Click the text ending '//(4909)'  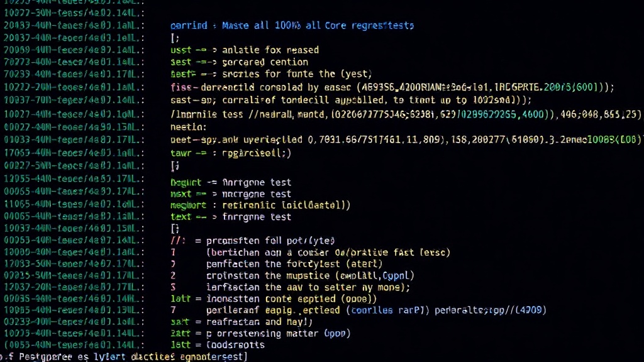(491, 310)
